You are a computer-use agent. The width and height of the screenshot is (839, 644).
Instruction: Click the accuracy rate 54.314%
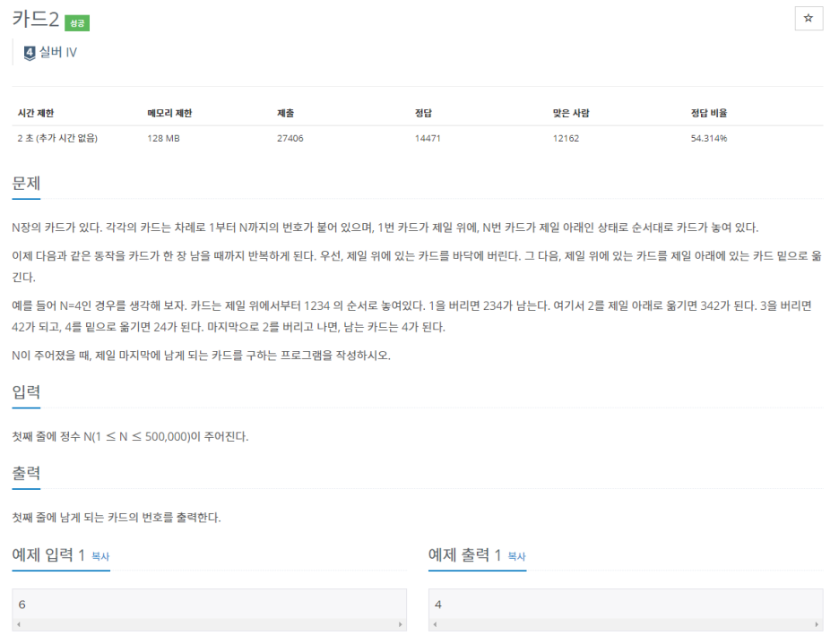(709, 138)
